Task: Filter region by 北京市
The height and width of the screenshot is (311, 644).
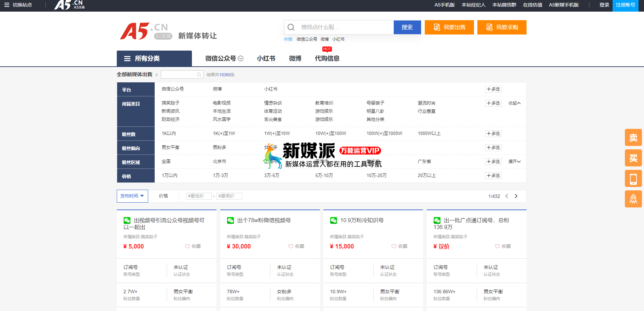Action: click(220, 162)
